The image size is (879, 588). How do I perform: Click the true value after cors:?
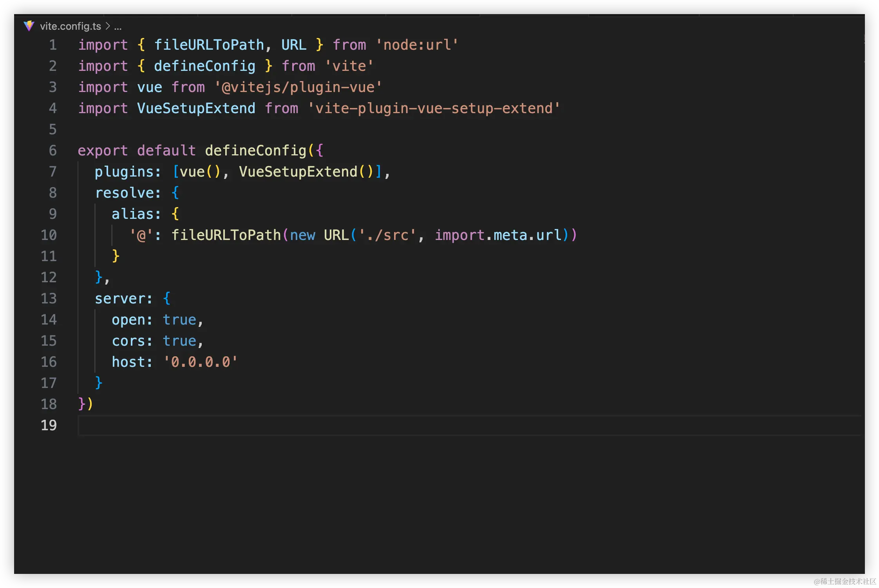(179, 341)
